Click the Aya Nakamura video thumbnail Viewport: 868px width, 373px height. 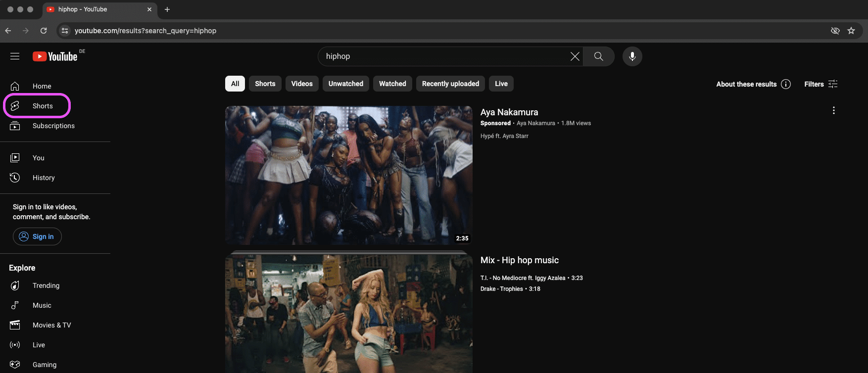[348, 175]
